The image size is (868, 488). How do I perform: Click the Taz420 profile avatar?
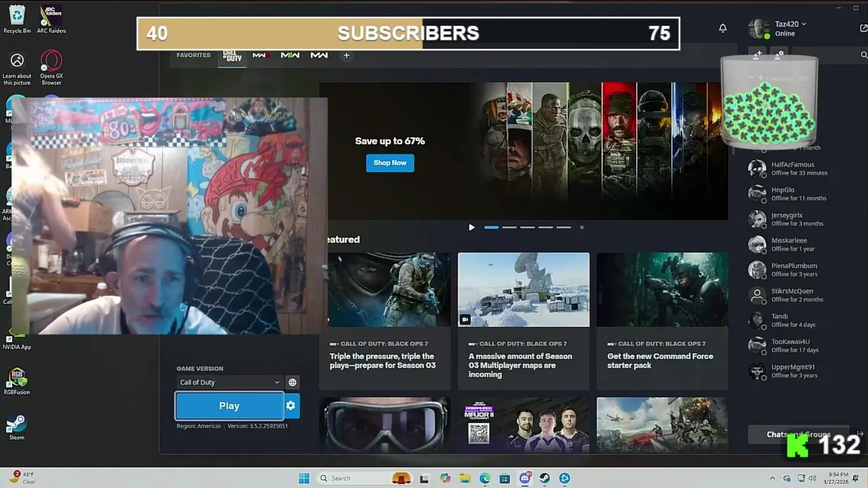coord(758,28)
